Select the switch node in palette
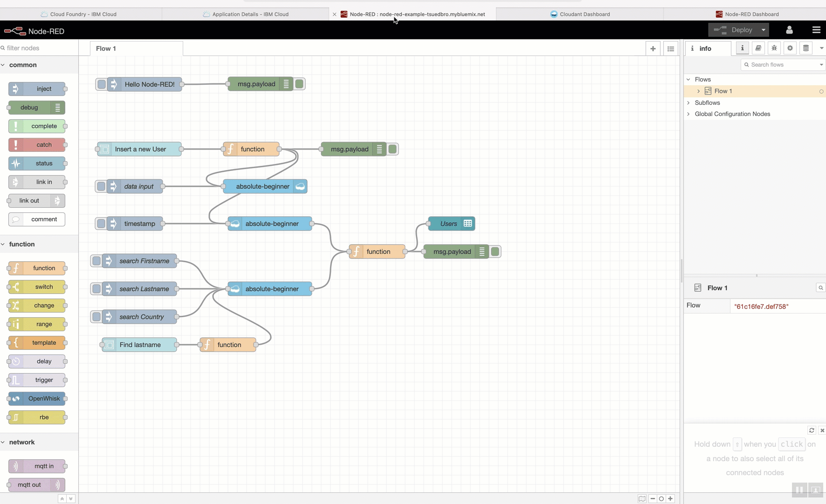This screenshot has width=826, height=504. (x=37, y=286)
